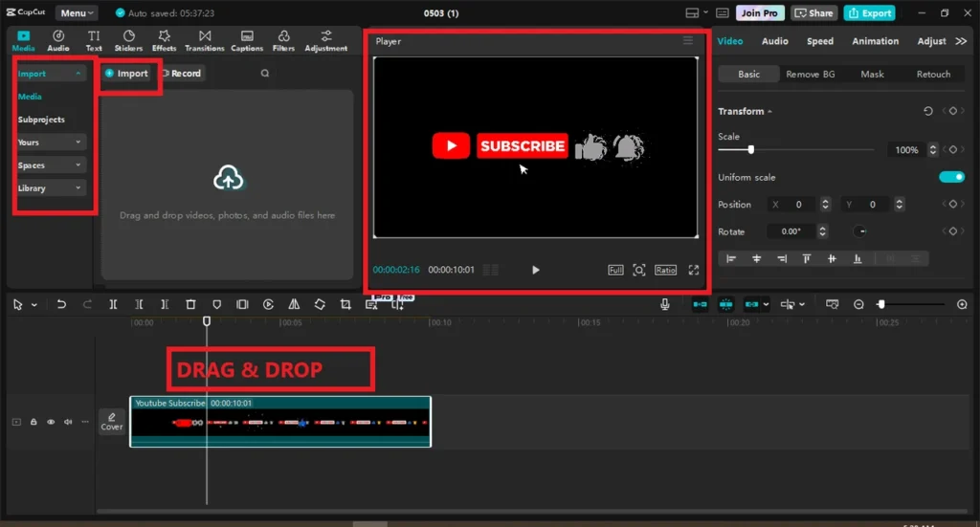
Task: Open the Transitions panel
Action: 205,40
